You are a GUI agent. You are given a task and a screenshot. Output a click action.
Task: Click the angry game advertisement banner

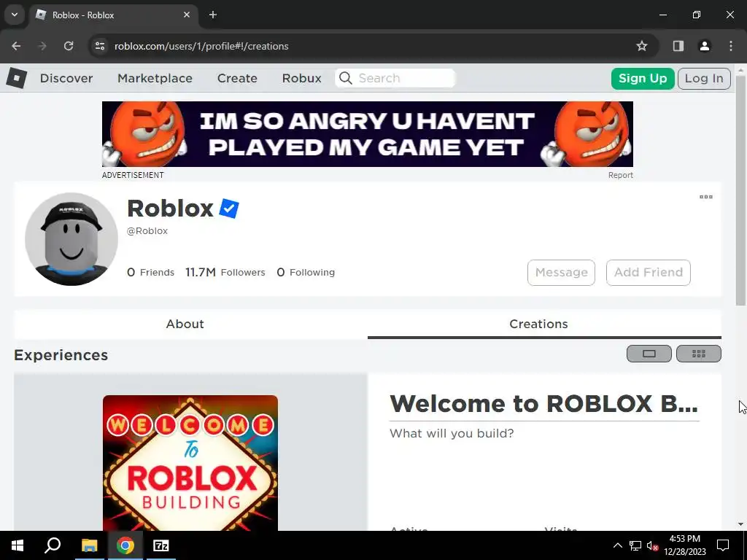click(368, 134)
